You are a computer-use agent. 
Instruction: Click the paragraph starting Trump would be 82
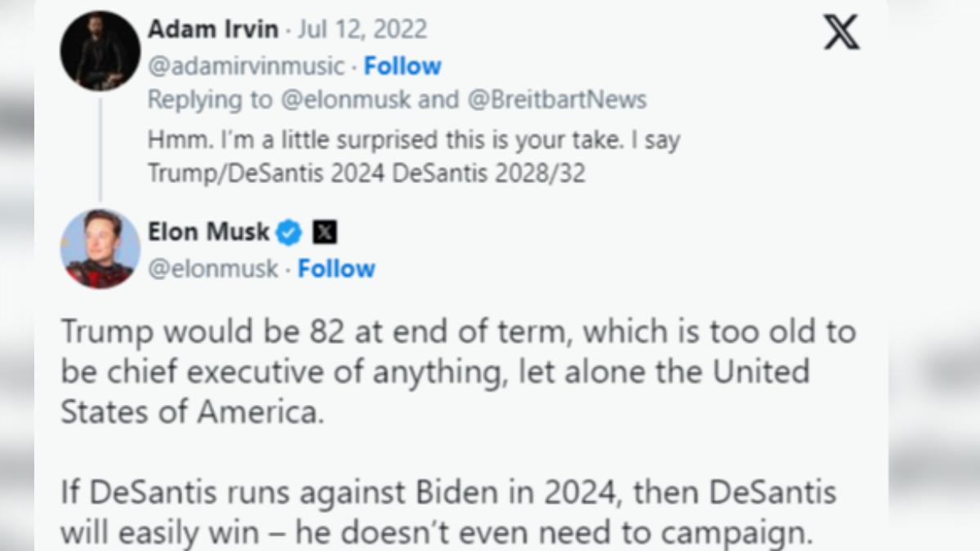pos(457,372)
